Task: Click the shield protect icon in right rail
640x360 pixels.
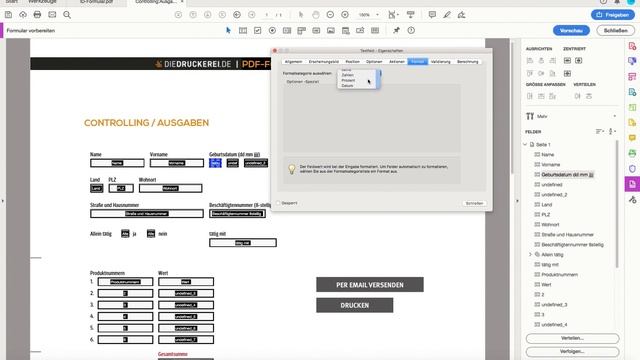Action: coord(632,169)
